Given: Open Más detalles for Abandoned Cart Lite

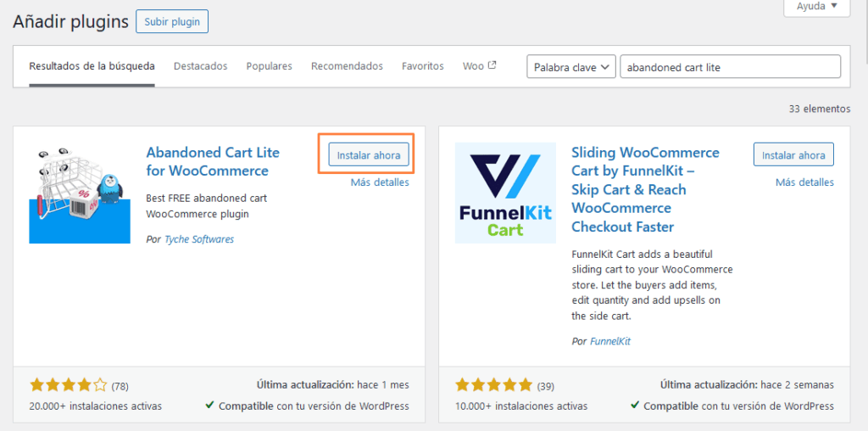Looking at the screenshot, I should 380,182.
